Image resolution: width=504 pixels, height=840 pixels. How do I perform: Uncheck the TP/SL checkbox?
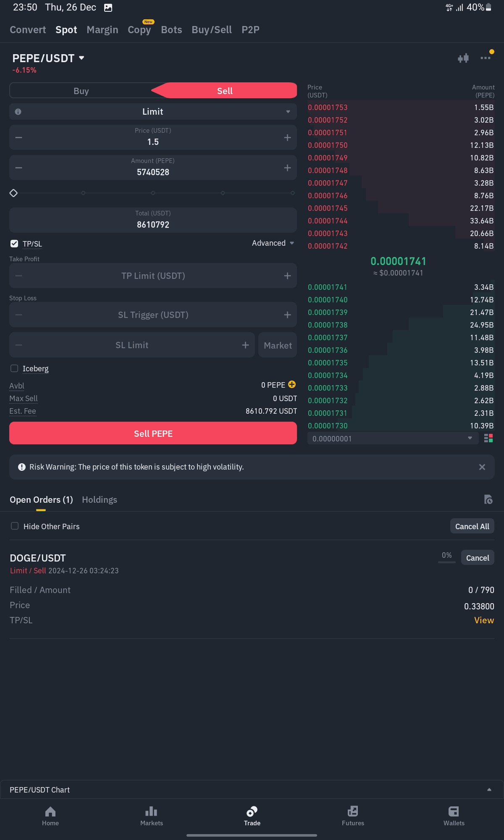pos(14,244)
